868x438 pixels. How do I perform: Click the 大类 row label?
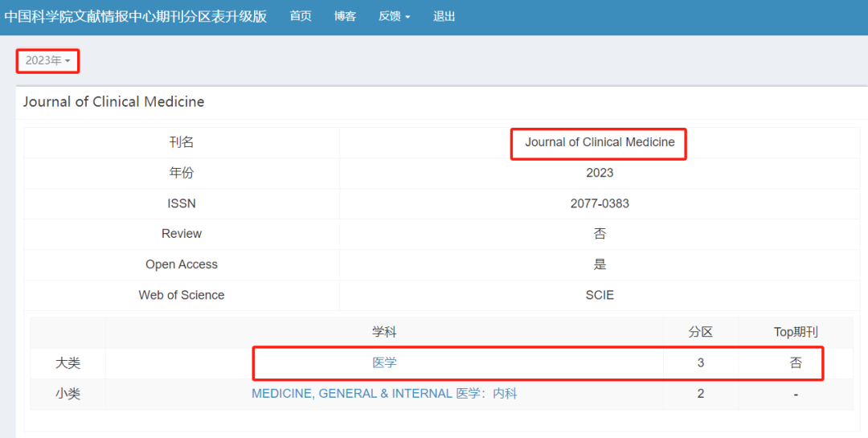point(68,363)
